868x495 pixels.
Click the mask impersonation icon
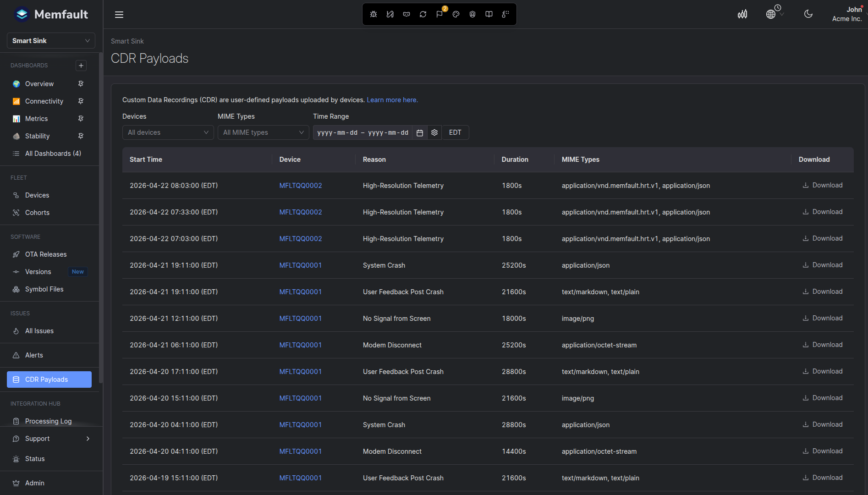click(x=407, y=14)
